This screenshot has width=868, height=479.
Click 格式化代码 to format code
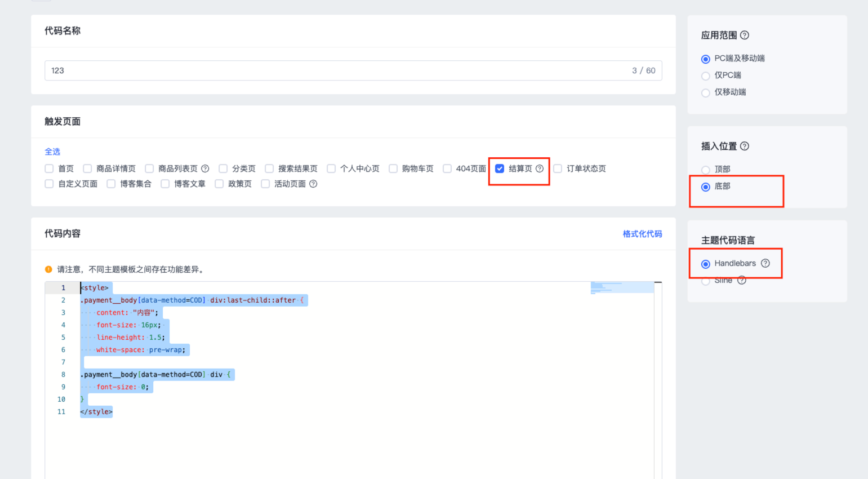pos(642,234)
